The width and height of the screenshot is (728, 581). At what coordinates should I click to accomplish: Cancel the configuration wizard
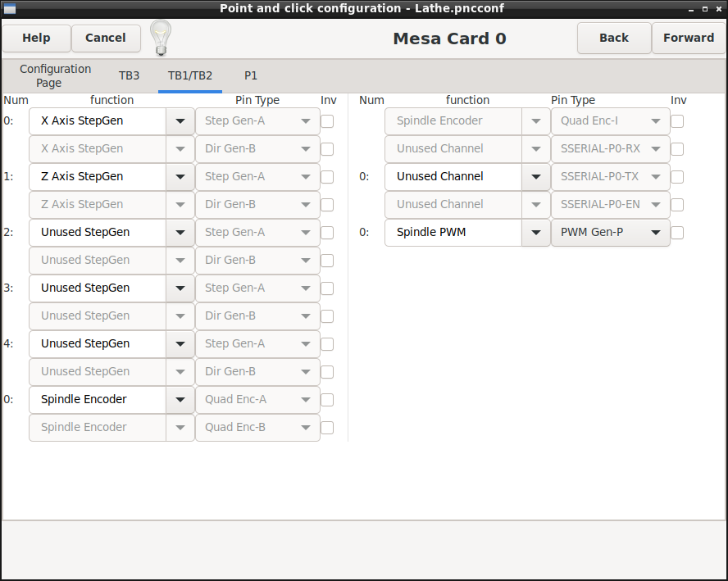[x=106, y=38]
